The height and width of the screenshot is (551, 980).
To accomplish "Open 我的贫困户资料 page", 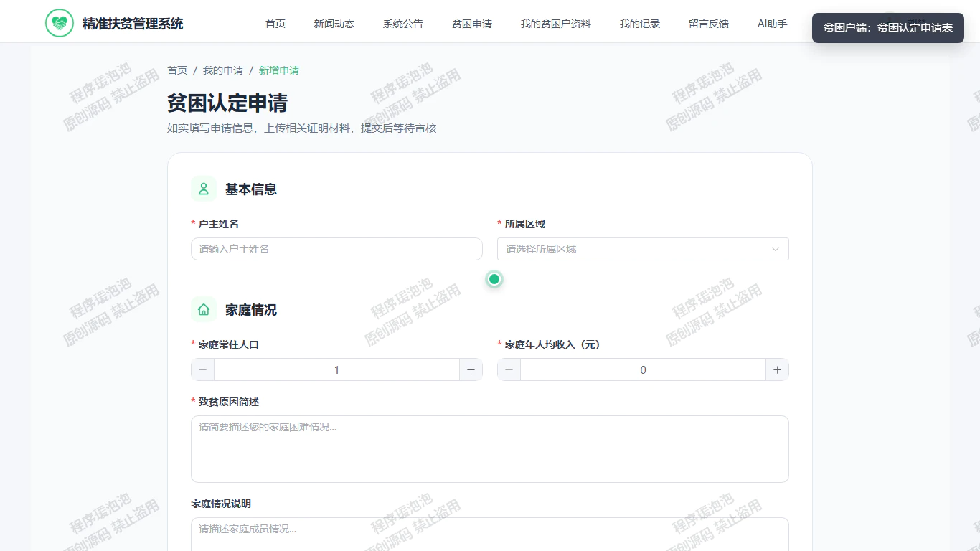I will (556, 24).
